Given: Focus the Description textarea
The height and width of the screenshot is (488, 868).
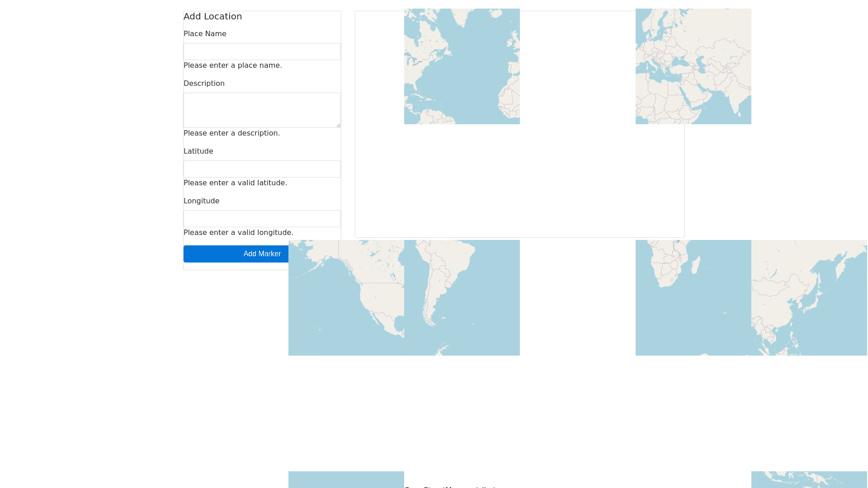Looking at the screenshot, I should pos(262,110).
